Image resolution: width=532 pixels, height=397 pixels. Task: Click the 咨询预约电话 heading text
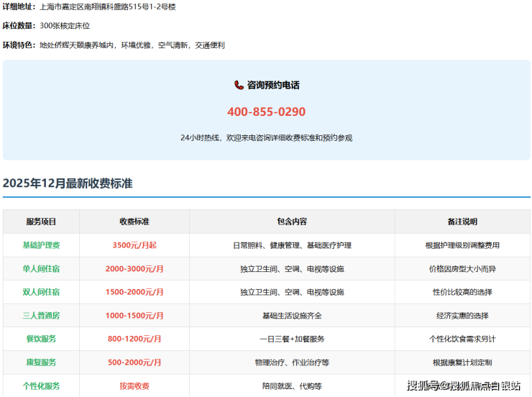273,85
